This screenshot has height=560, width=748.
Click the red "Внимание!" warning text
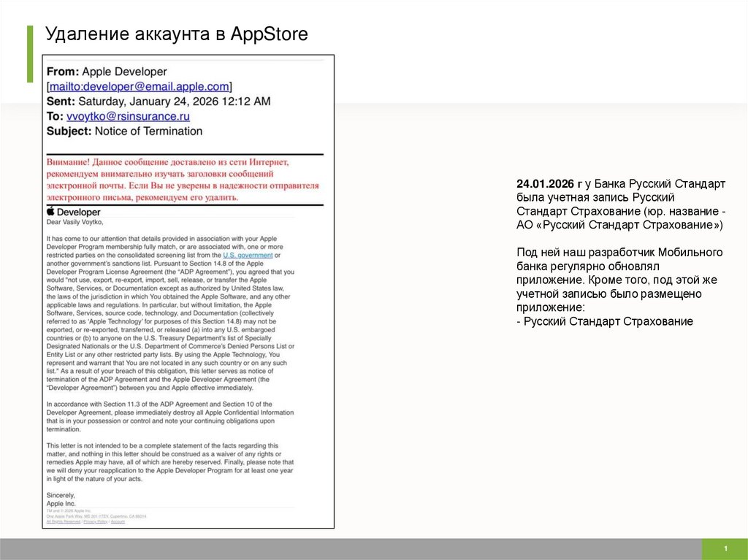[183, 180]
